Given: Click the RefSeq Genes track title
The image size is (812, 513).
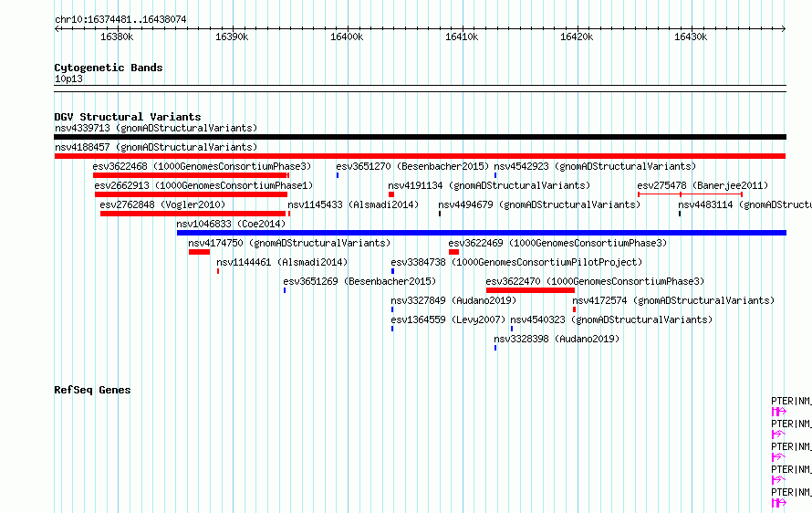Looking at the screenshot, I should (x=92, y=390).
